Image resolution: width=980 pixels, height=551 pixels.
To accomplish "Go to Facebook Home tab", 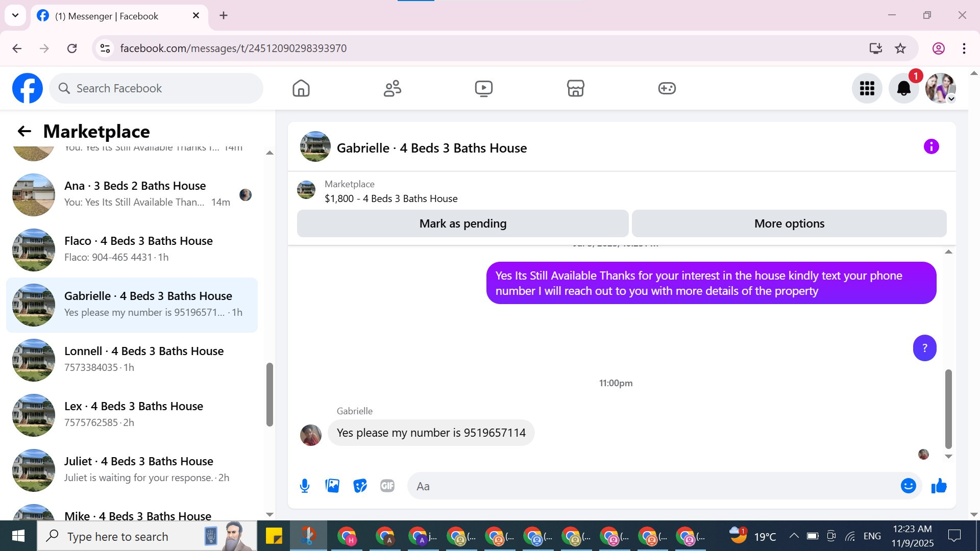I will pos(301,88).
